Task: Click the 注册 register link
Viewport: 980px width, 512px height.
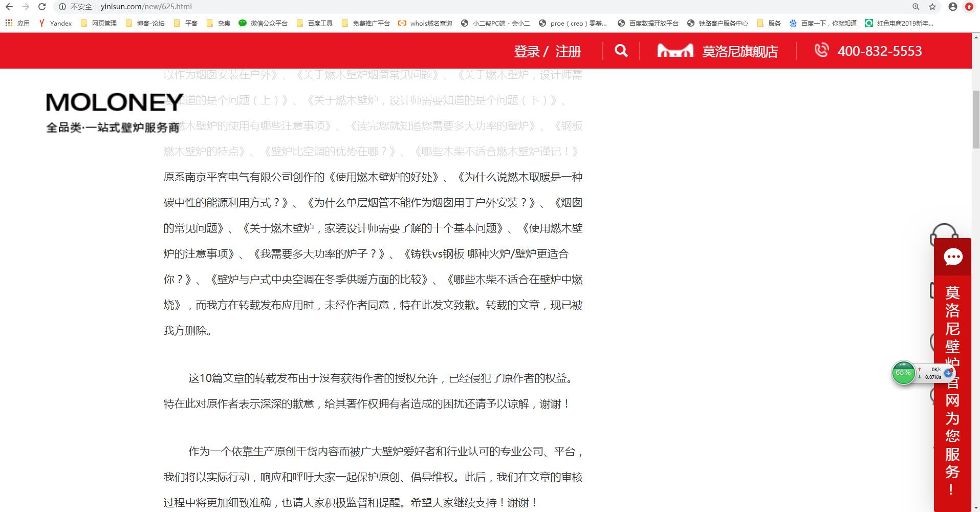Action: (568, 51)
